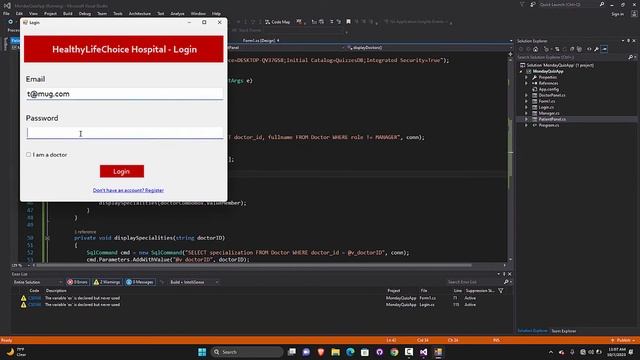Open the Build + IntelliSense dropdown
640x360 pixels.
(x=193, y=282)
